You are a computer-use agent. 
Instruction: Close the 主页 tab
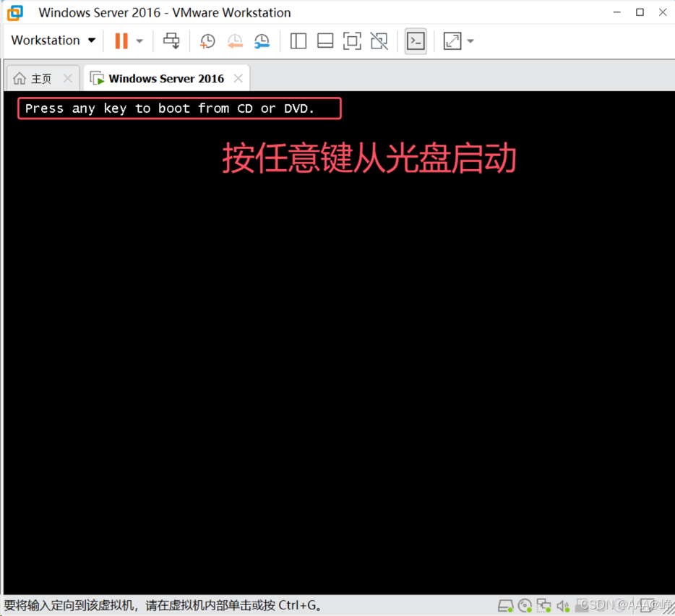point(68,78)
